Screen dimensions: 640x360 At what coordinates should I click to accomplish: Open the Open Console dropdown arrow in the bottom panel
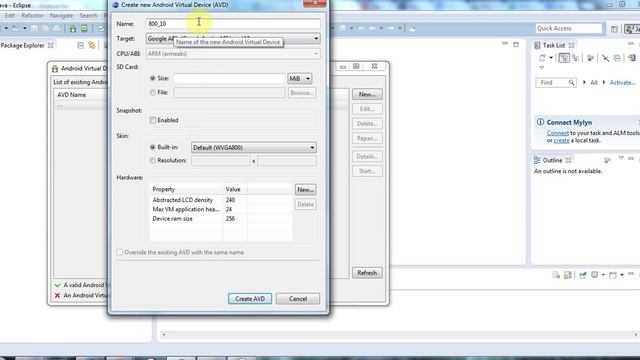622,275
